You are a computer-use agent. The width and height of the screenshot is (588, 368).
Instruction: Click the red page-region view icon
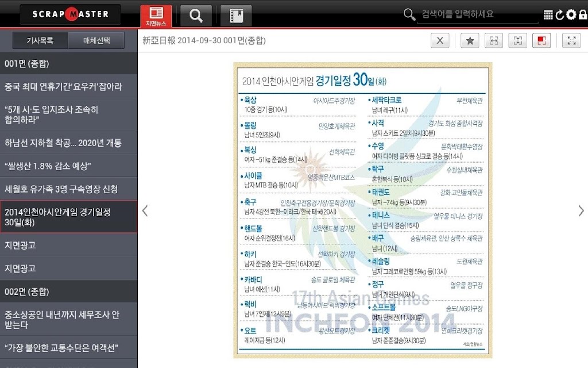[x=541, y=41]
